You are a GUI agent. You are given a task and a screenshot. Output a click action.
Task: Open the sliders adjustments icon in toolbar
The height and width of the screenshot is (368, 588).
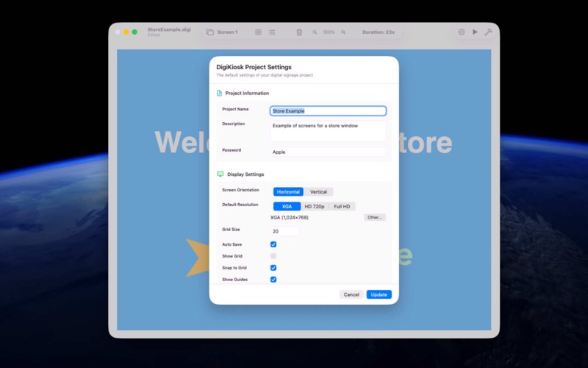pyautogui.click(x=272, y=32)
